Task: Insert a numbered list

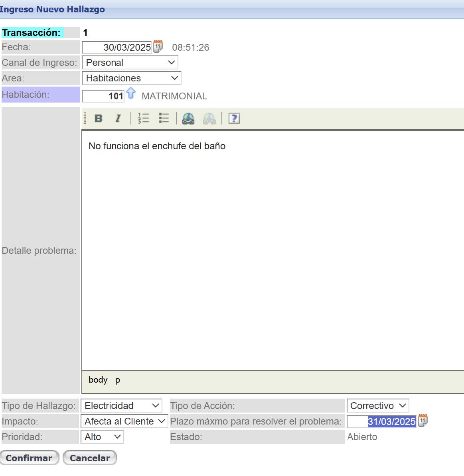Action: pos(143,119)
